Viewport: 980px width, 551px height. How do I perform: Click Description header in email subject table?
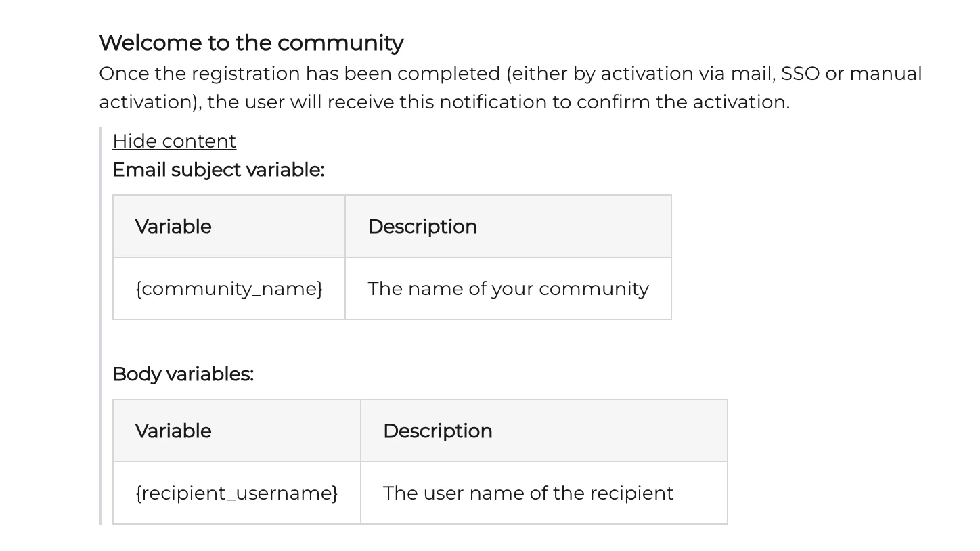pos(508,226)
